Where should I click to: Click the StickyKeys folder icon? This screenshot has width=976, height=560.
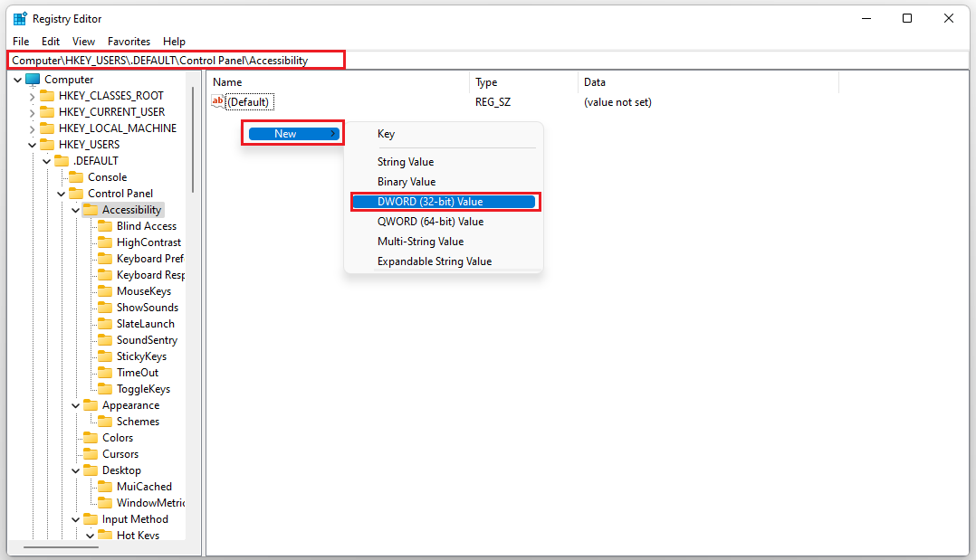pos(105,356)
